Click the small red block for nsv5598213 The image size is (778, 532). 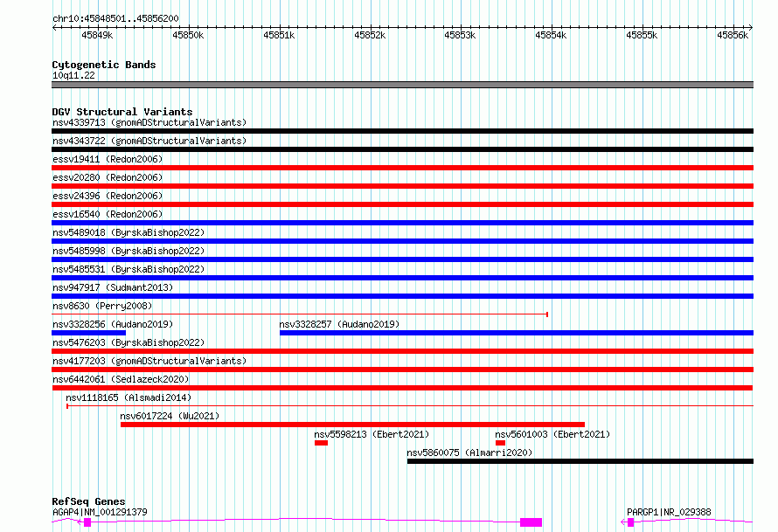(x=321, y=443)
